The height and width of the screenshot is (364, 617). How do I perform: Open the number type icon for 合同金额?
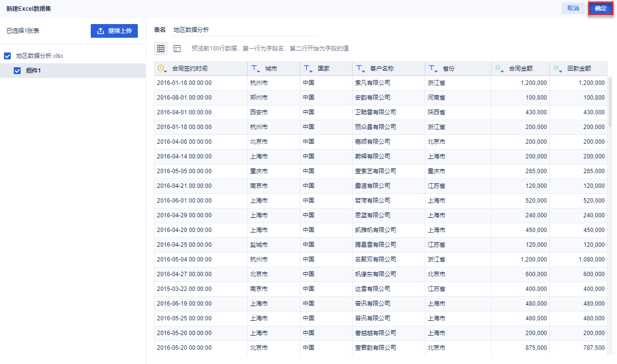[499, 69]
